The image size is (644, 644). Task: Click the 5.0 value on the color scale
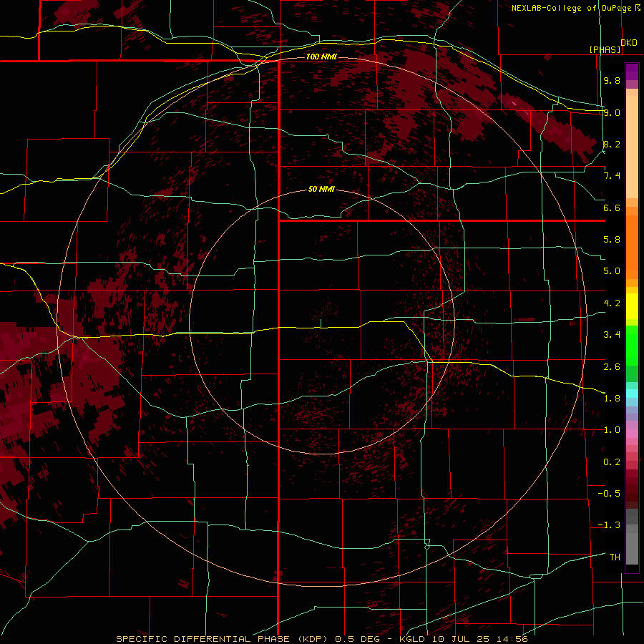click(x=612, y=271)
